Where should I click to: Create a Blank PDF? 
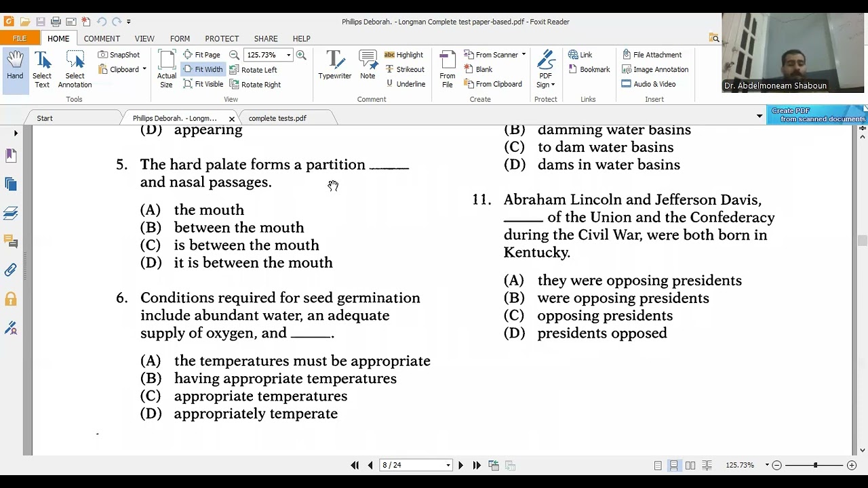click(478, 69)
